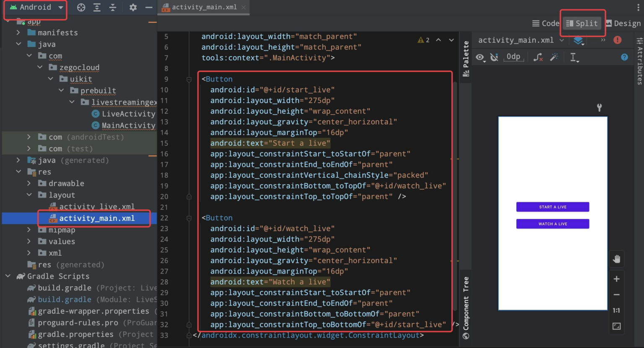The image size is (644, 348).
Task: Switch to the Design tab
Action: click(623, 23)
